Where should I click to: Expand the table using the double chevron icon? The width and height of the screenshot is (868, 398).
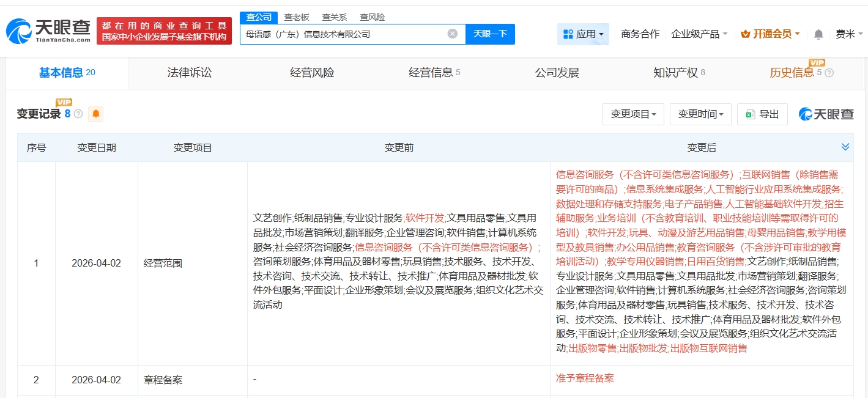click(845, 147)
